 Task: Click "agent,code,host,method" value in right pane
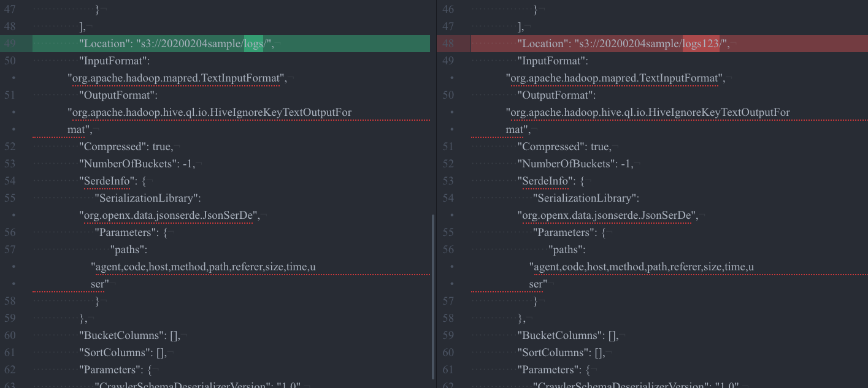tap(642, 267)
